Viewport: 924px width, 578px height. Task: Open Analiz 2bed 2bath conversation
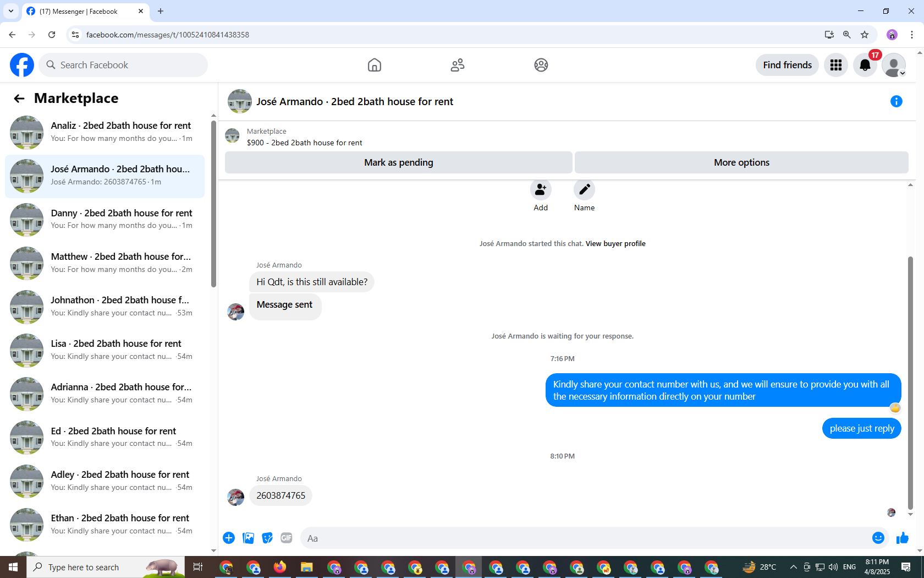coord(105,132)
